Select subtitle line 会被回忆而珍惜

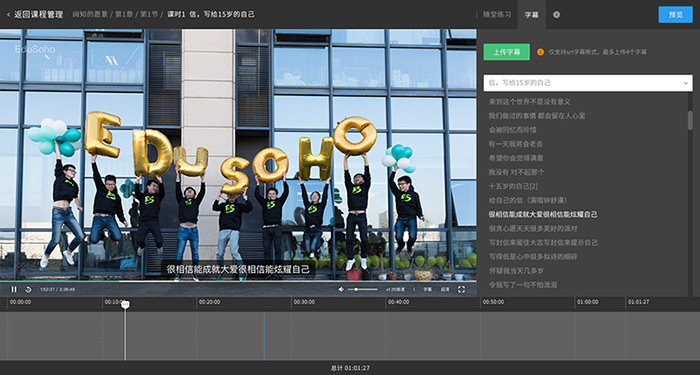coord(512,130)
